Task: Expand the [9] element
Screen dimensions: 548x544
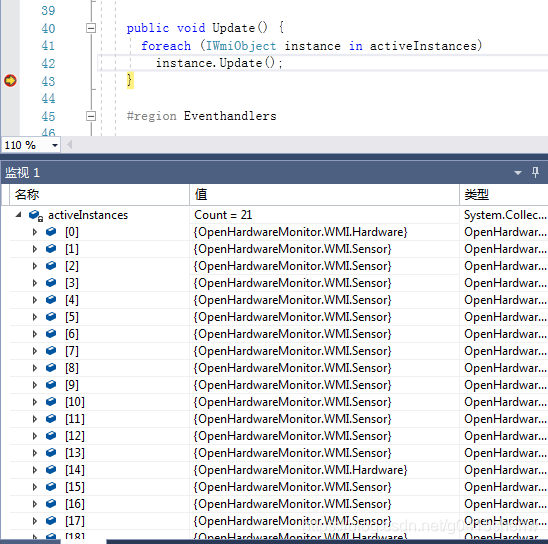Action: pos(35,385)
